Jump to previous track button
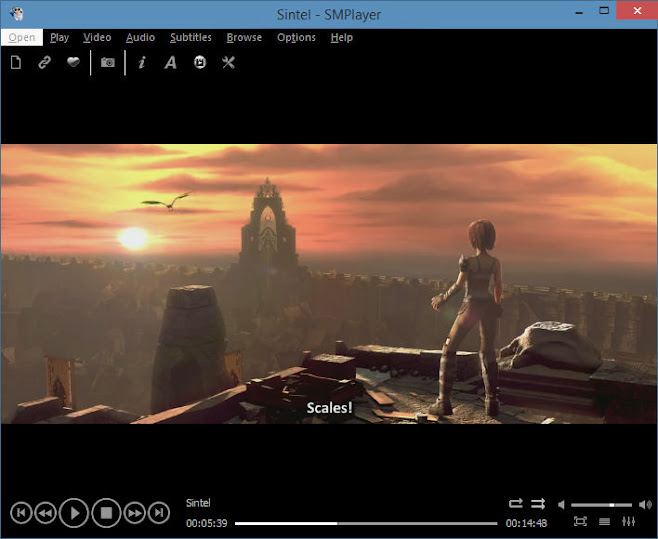 [x=21, y=513]
